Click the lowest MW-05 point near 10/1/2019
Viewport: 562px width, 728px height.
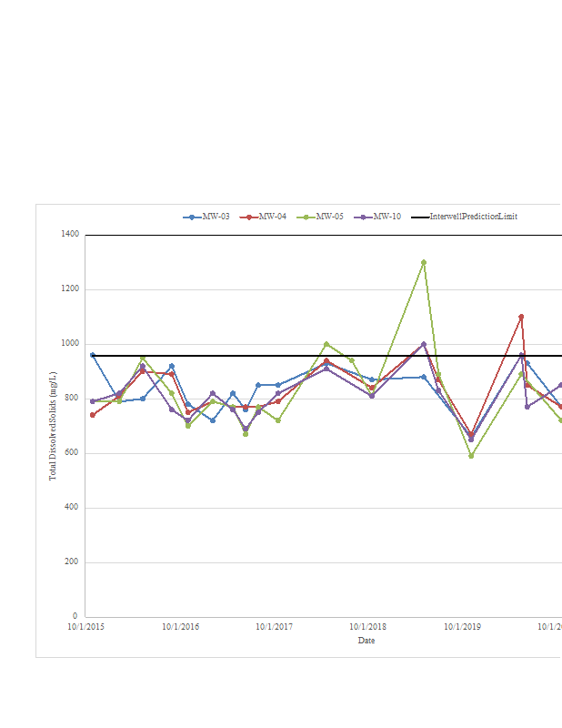point(471,456)
